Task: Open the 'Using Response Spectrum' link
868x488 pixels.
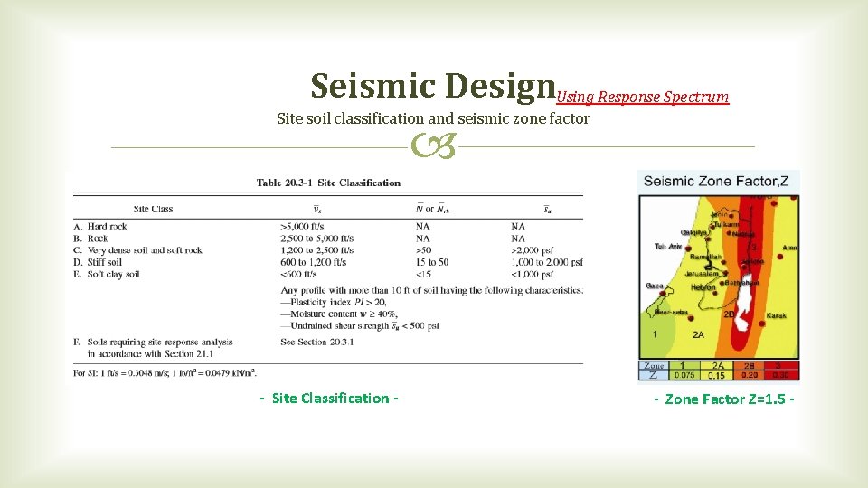Action: [x=642, y=97]
